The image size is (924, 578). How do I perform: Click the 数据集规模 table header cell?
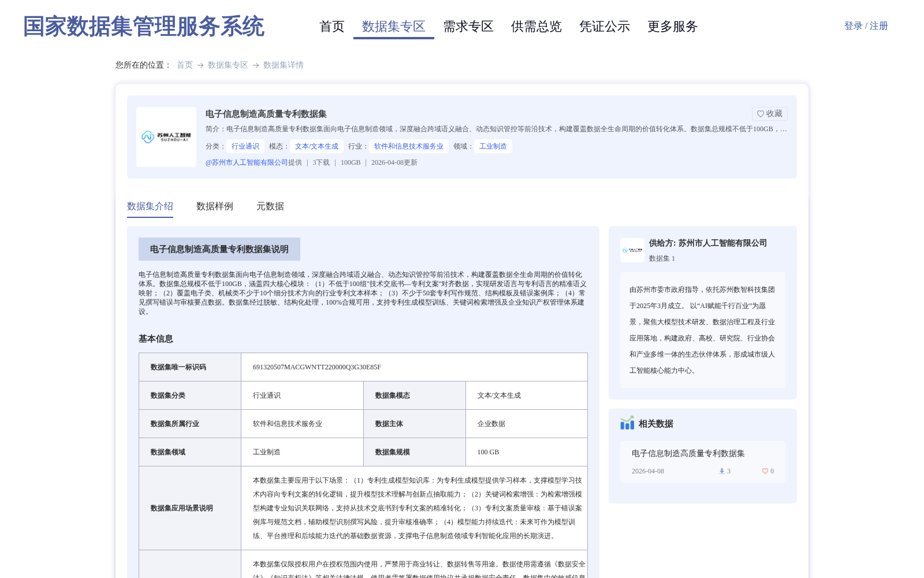[x=415, y=452]
